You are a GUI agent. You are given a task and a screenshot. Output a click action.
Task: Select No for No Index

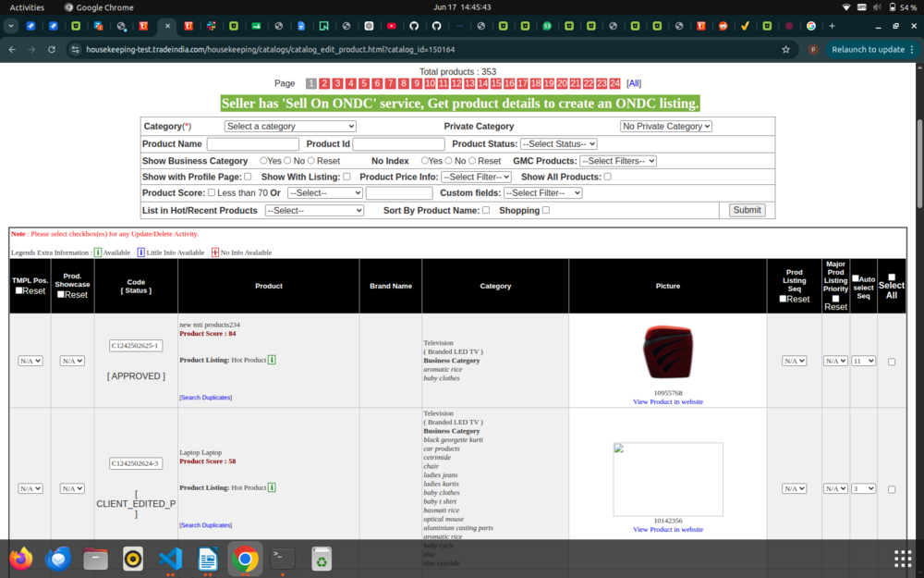pyautogui.click(x=449, y=160)
